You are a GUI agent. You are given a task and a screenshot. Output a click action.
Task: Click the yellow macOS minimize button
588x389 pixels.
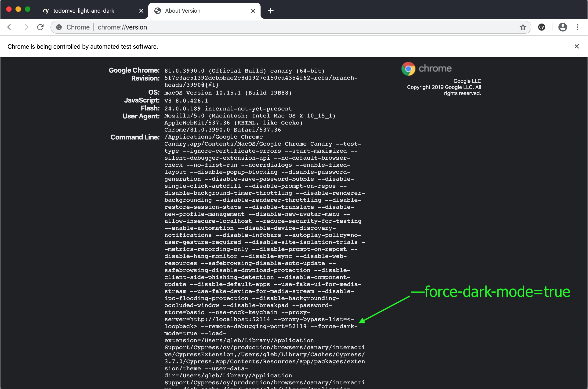point(18,9)
